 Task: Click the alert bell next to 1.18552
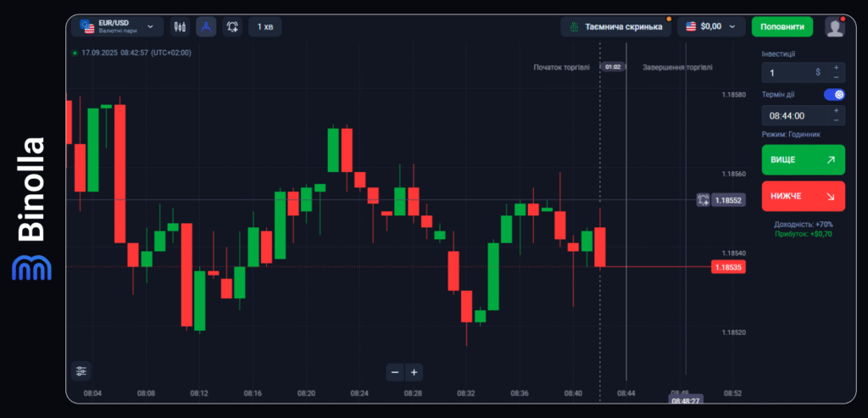(703, 200)
